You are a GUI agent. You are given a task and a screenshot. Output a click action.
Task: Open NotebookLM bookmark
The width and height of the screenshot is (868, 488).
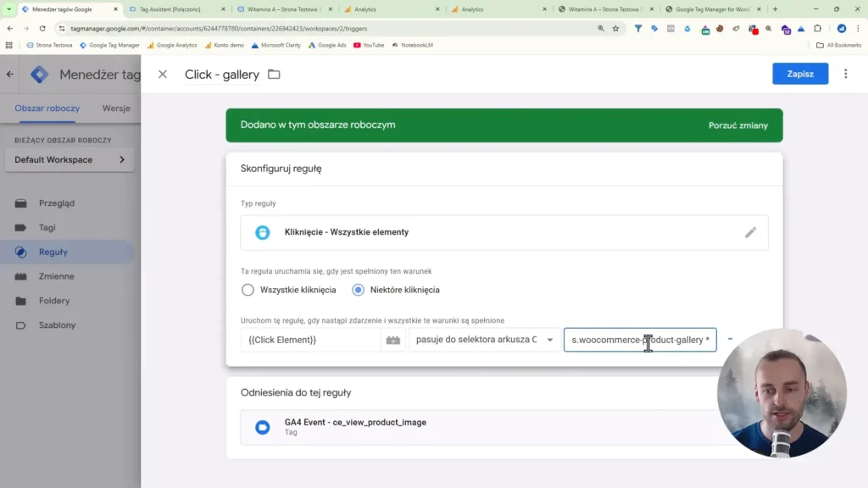[x=413, y=46]
